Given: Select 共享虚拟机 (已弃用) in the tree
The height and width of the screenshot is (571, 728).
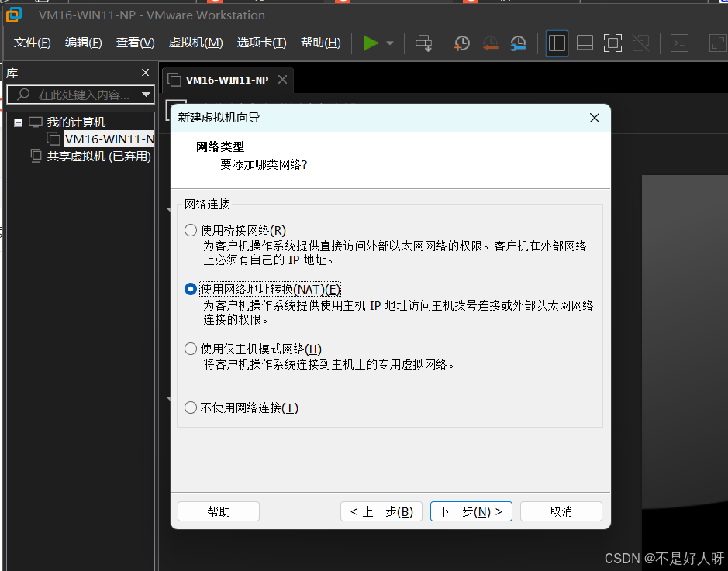Looking at the screenshot, I should tap(99, 157).
